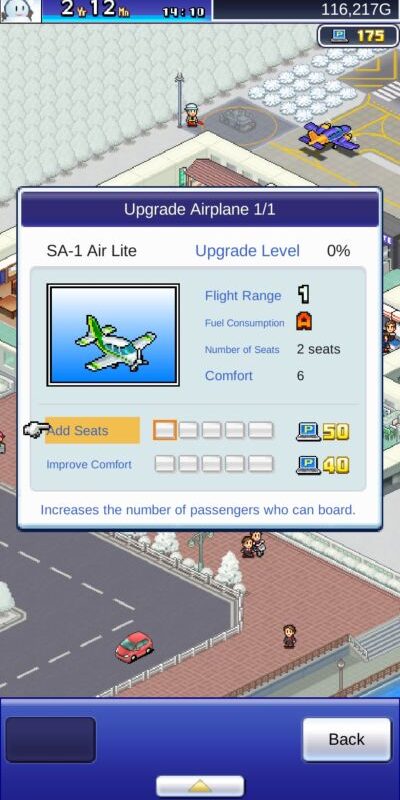The image size is (400, 800).
Task: Click the mascot avatar icon at top left
Action: click(x=20, y=11)
